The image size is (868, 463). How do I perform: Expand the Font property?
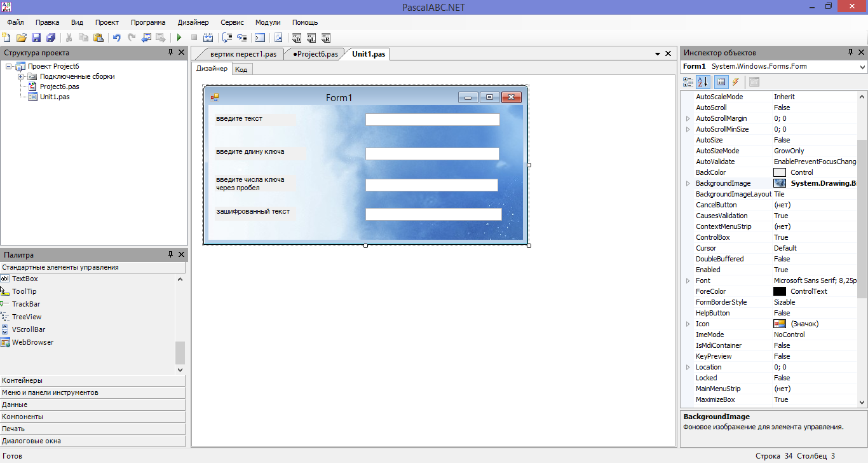point(688,280)
